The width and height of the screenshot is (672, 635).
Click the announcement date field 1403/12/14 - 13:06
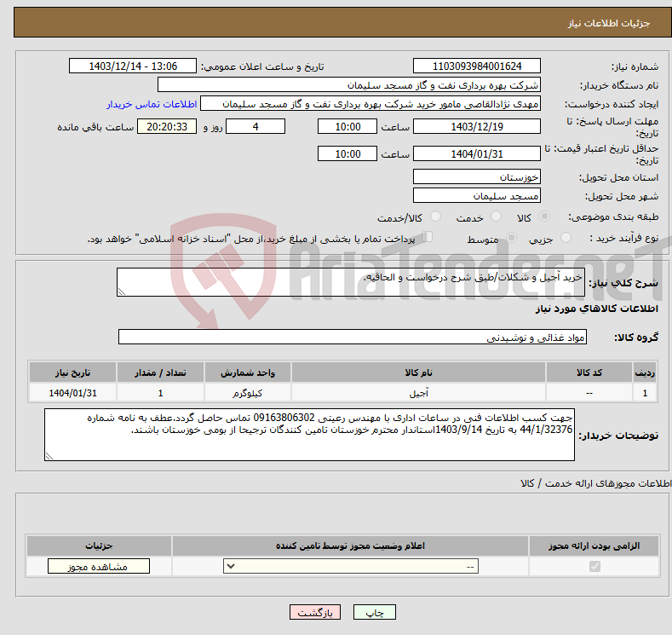(x=132, y=66)
